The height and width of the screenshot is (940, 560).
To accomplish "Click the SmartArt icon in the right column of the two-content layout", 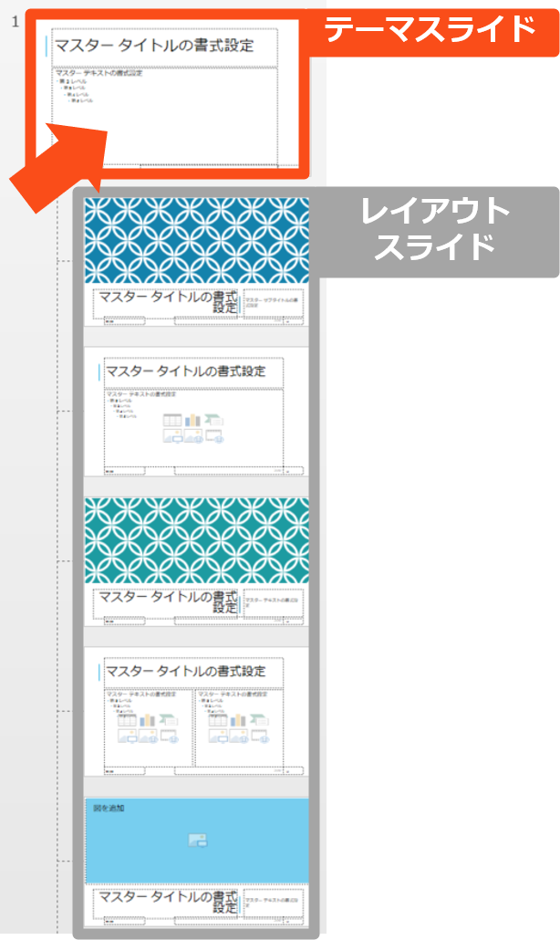I will pyautogui.click(x=259, y=720).
